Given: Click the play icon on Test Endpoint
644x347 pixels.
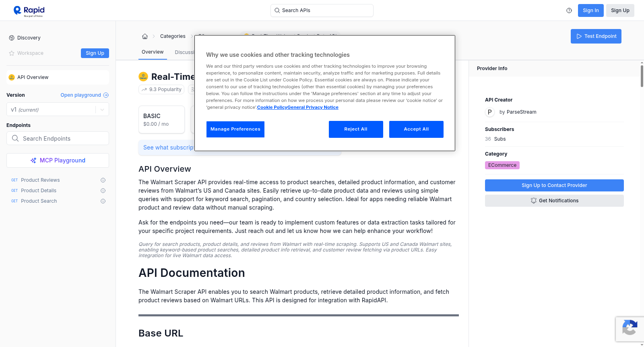Looking at the screenshot, I should click(579, 36).
